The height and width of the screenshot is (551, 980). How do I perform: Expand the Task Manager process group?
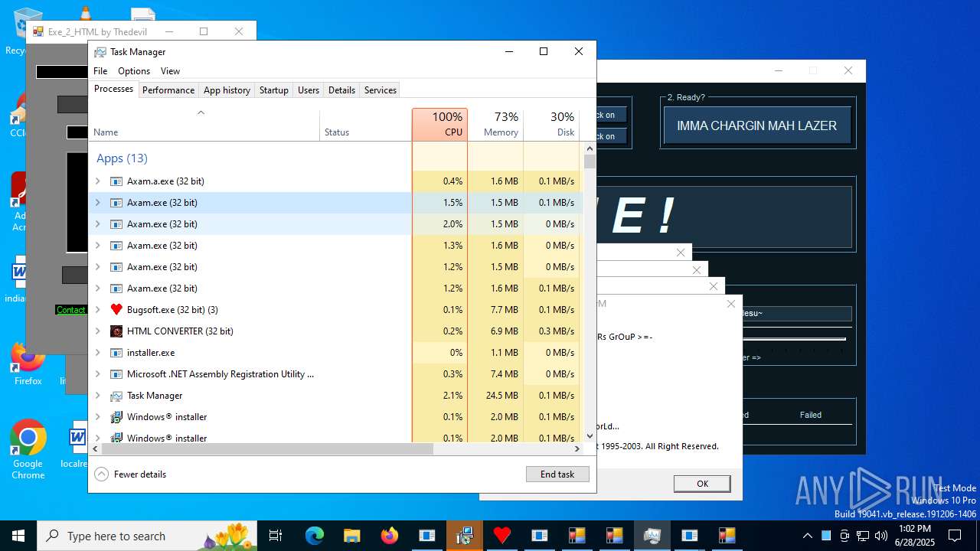97,396
